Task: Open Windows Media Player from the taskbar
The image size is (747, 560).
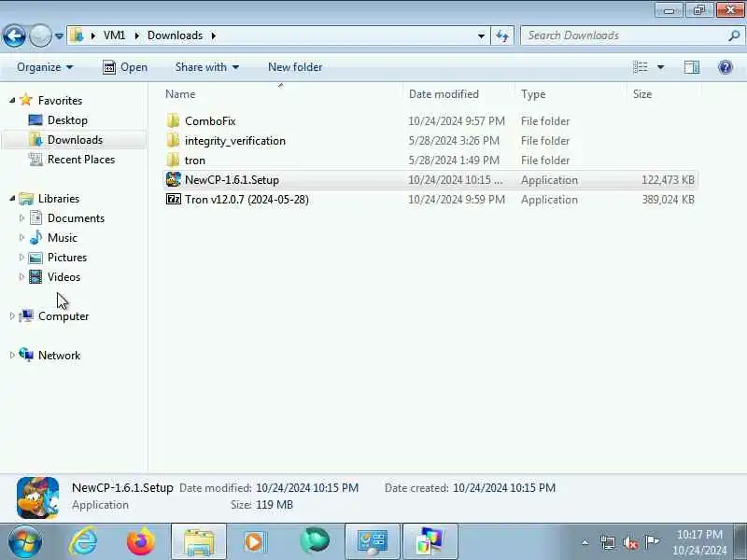Action: tap(255, 541)
